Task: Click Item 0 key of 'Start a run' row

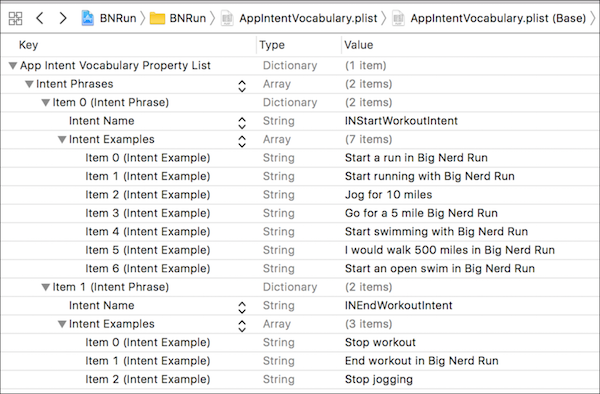Action: pyautogui.click(x=147, y=158)
